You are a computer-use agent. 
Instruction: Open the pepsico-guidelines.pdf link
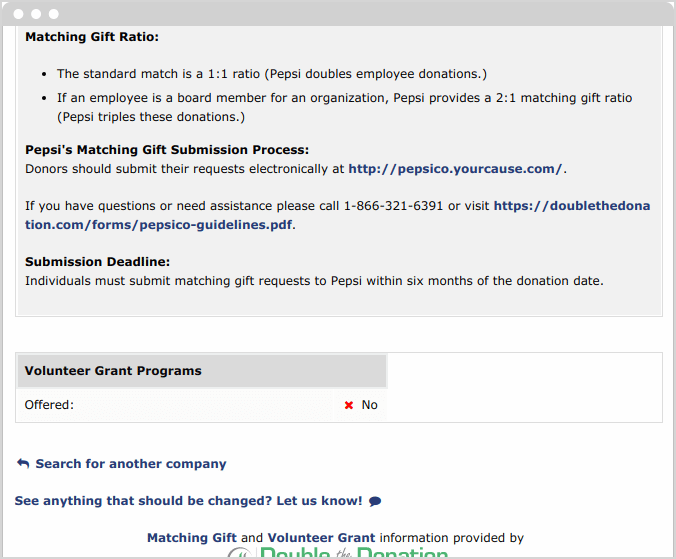tap(338, 215)
